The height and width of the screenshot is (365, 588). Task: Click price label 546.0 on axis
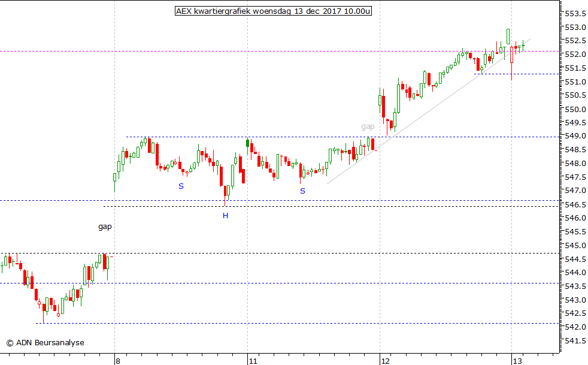pyautogui.click(x=575, y=218)
